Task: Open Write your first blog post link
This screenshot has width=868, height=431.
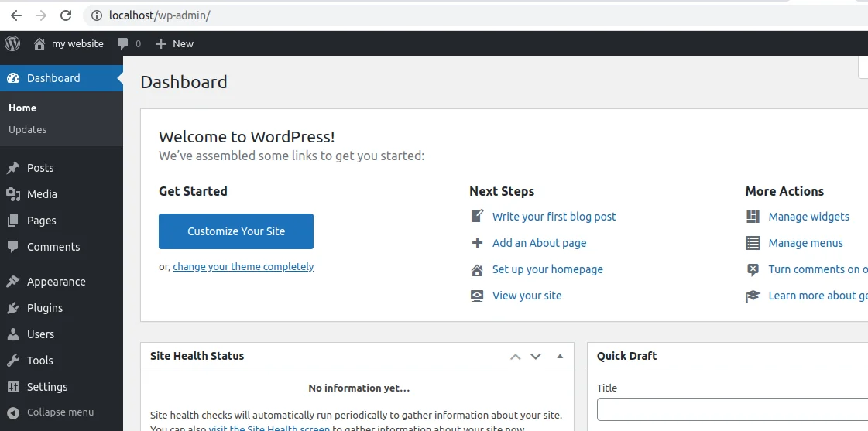Action: [554, 217]
